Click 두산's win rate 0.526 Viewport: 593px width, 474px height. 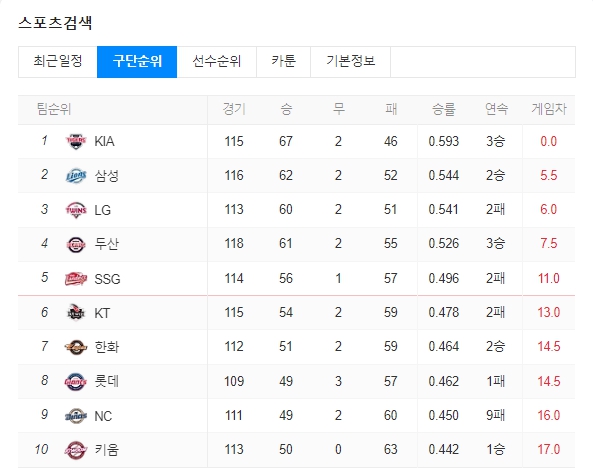click(444, 244)
